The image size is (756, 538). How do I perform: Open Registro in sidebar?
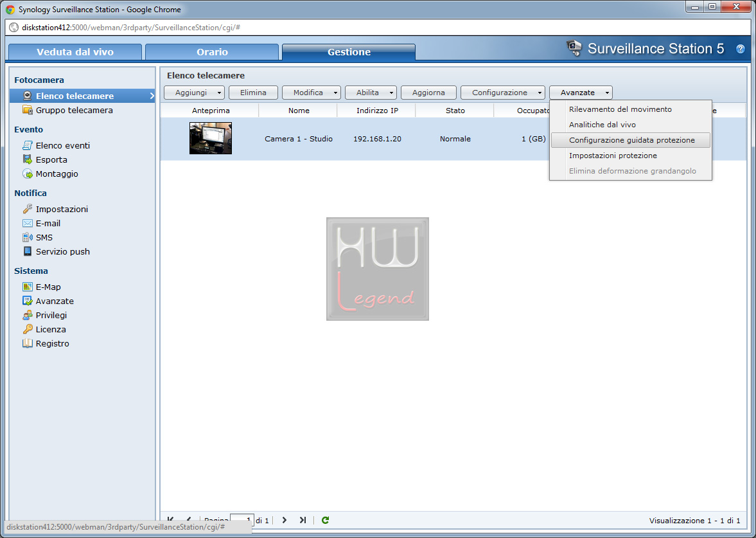(x=53, y=343)
